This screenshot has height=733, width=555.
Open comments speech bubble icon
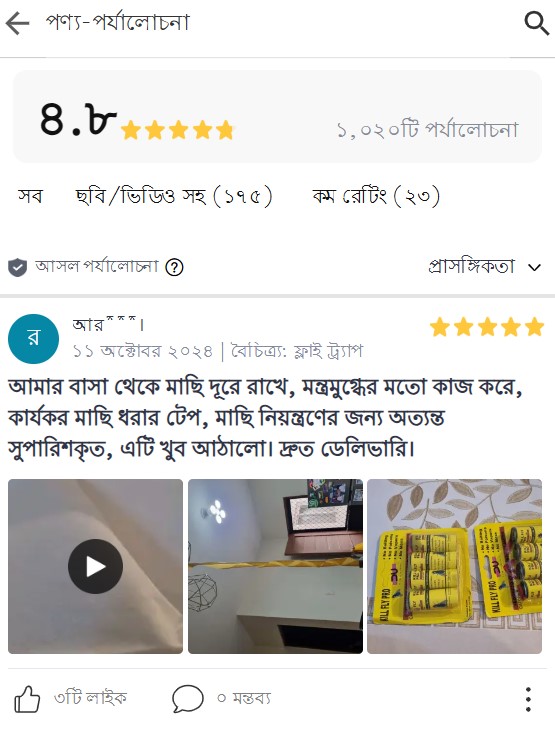click(187, 699)
